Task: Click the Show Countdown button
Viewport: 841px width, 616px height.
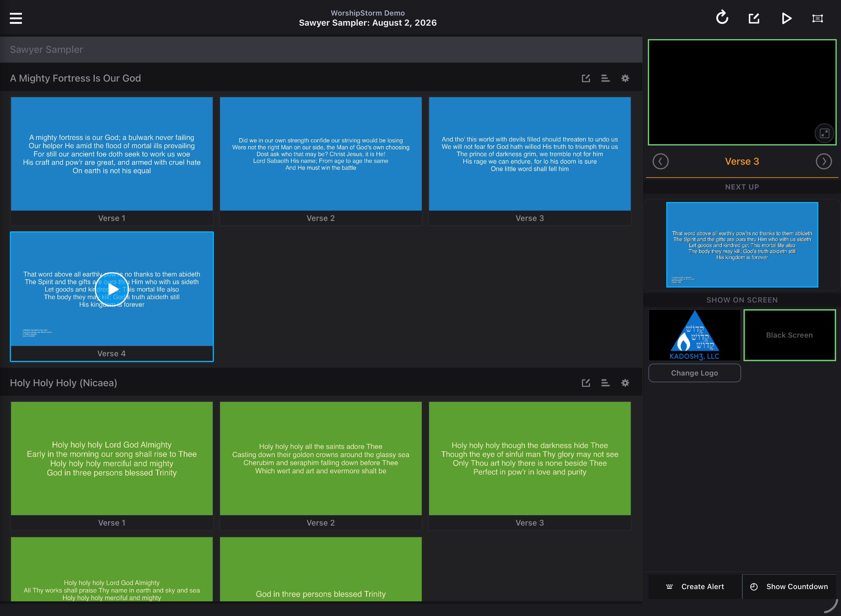Action: click(789, 587)
